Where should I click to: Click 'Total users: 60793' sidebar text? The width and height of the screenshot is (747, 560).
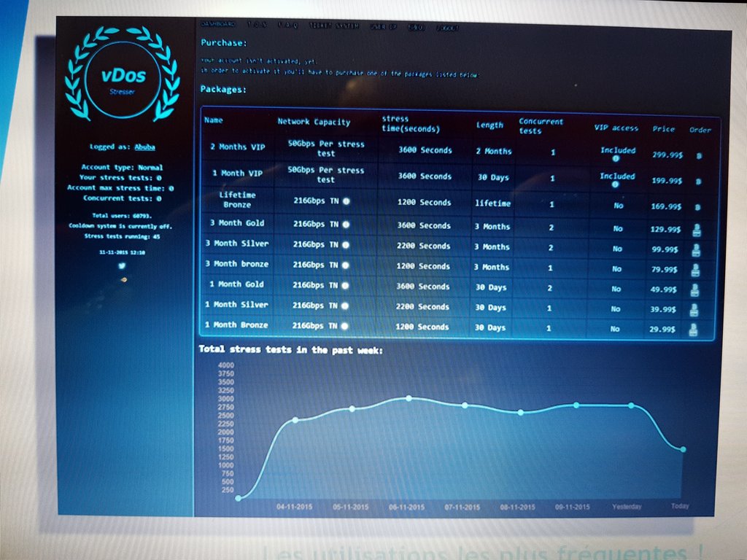click(122, 216)
